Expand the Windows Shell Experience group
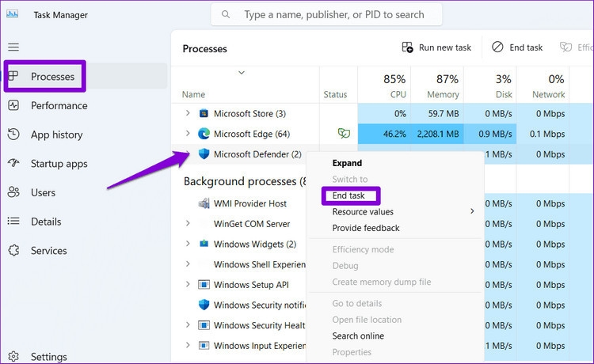This screenshot has height=364, width=594. [x=188, y=264]
